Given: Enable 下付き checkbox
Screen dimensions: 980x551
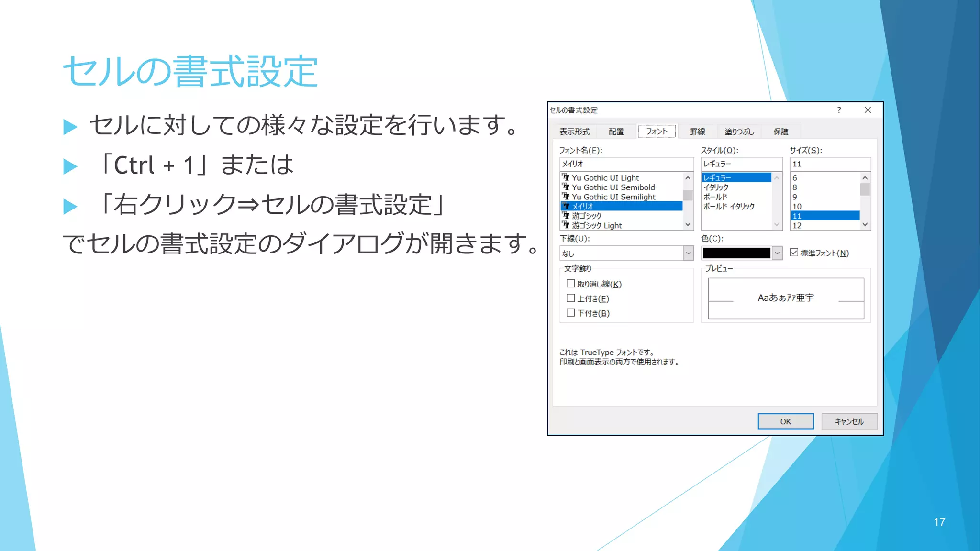Looking at the screenshot, I should pyautogui.click(x=570, y=313).
